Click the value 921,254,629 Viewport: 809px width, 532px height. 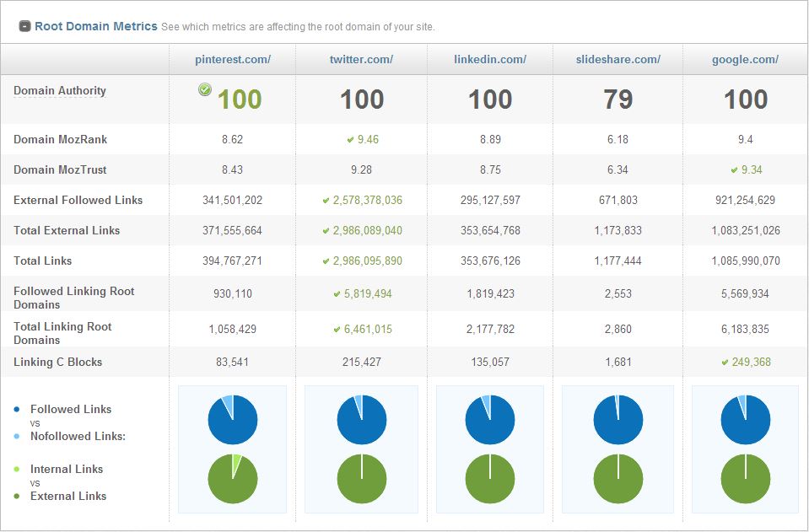(x=745, y=201)
